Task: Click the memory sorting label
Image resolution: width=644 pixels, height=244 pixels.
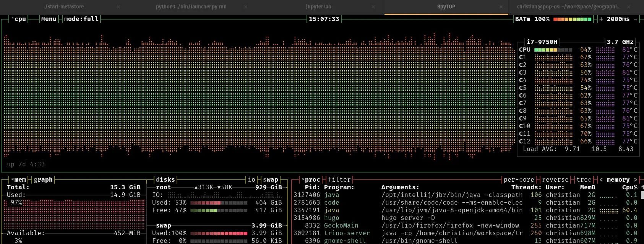Action: pyautogui.click(x=618, y=180)
